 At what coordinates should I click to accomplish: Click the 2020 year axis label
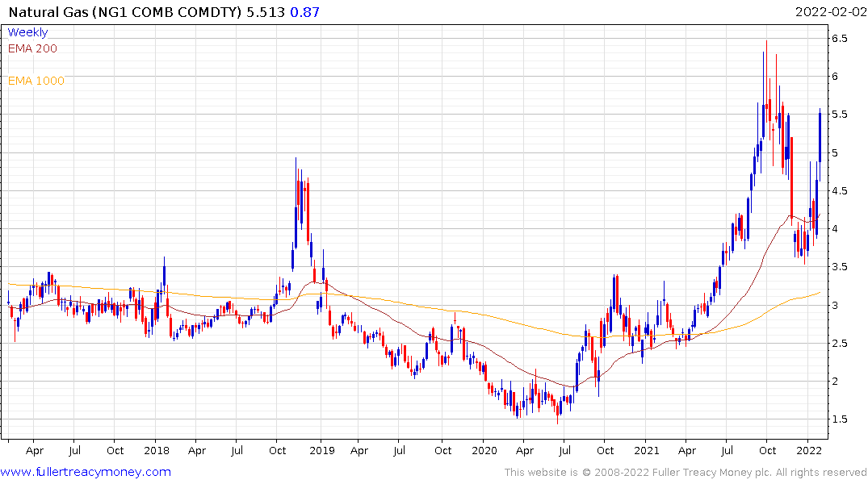(x=484, y=450)
